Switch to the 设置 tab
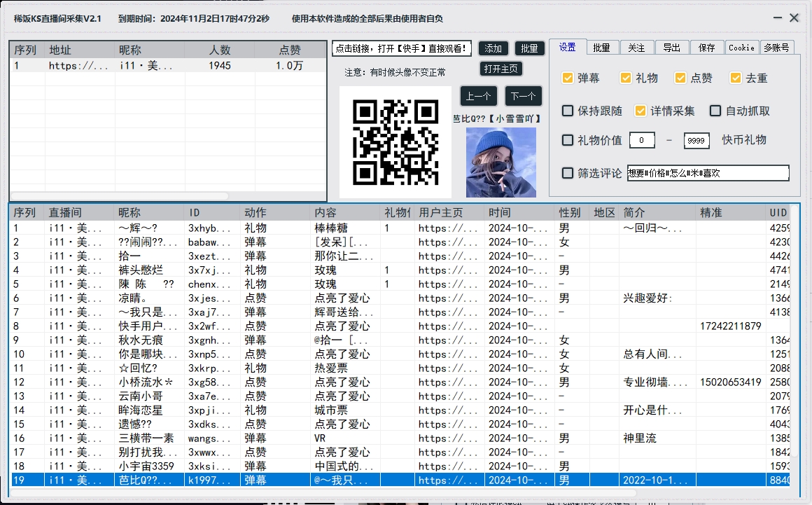 click(568, 47)
